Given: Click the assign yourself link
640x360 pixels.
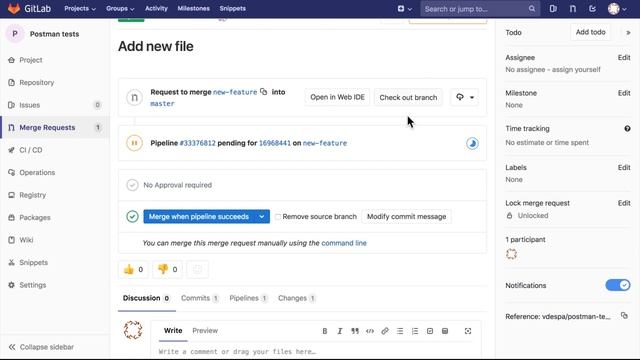Looking at the screenshot, I should (576, 69).
